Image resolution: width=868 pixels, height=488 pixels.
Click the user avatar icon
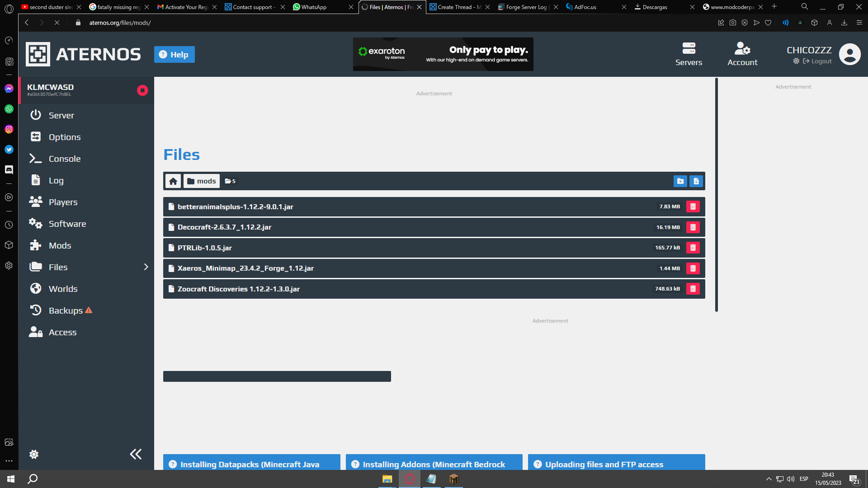[850, 54]
